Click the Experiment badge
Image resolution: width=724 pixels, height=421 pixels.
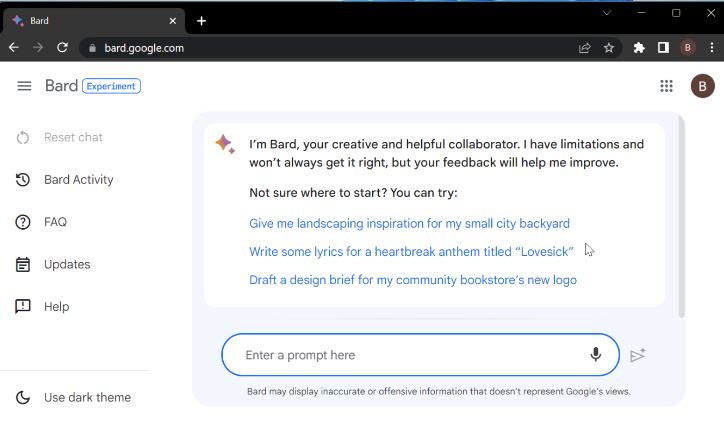pyautogui.click(x=111, y=86)
